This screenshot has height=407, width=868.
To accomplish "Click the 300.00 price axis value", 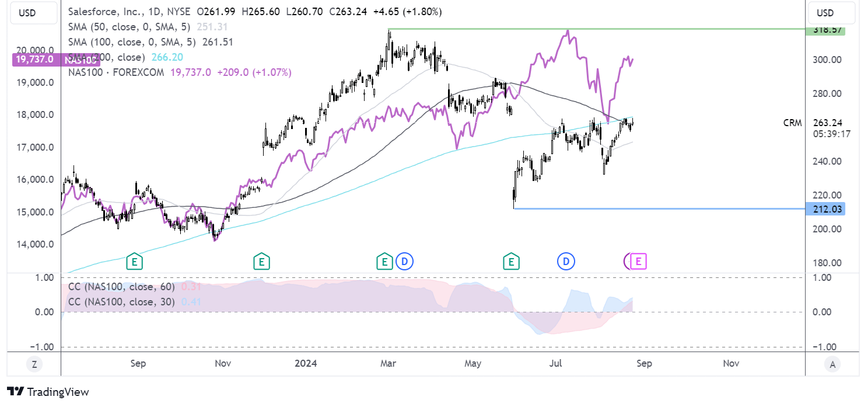I will pyautogui.click(x=827, y=60).
